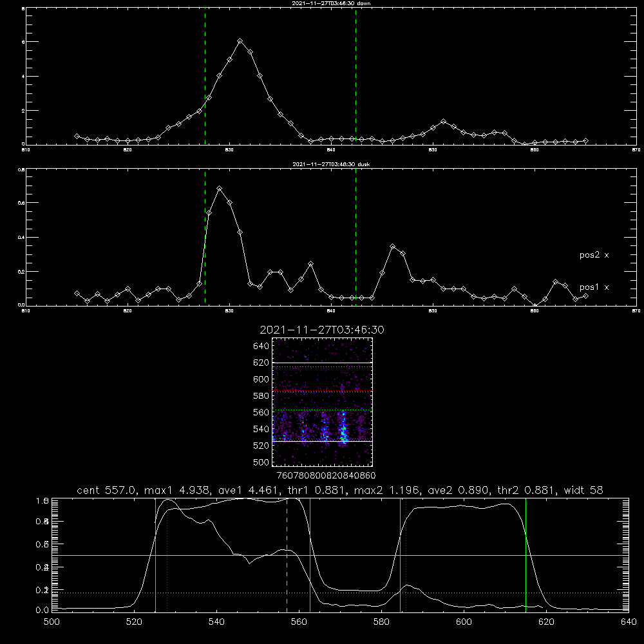This screenshot has height=644, width=644.
Task: Click the right green dashed line in dusk plot
Action: pos(355,237)
